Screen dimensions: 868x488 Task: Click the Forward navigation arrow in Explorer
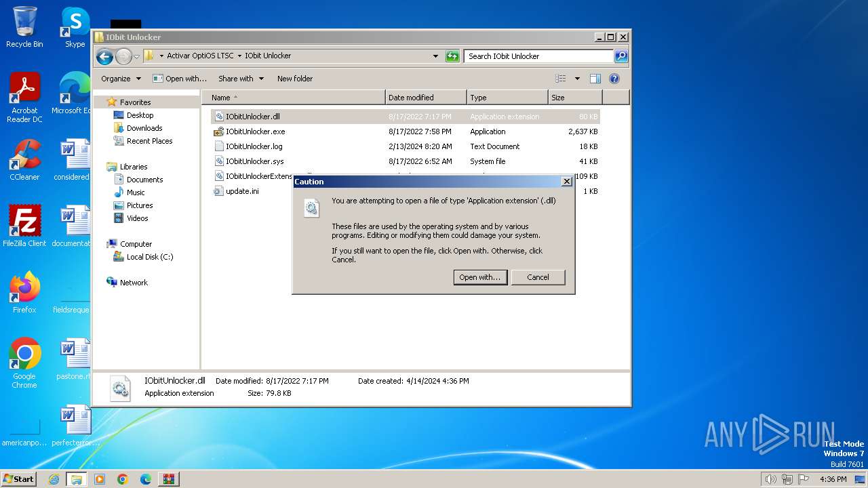(123, 56)
